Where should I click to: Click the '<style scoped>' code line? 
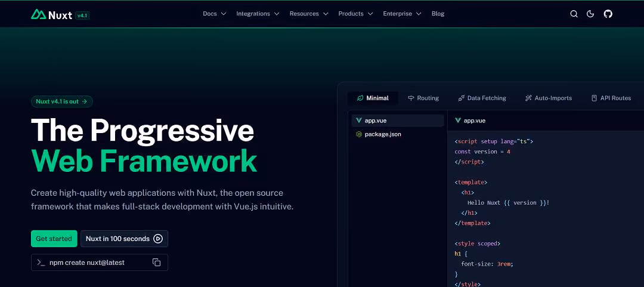[x=477, y=243]
